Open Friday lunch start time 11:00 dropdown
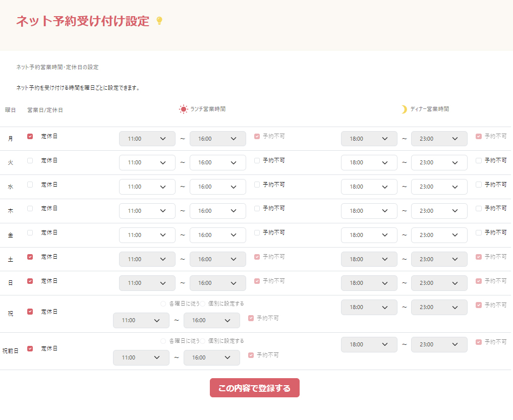This screenshot has height=420, width=513. pos(147,235)
